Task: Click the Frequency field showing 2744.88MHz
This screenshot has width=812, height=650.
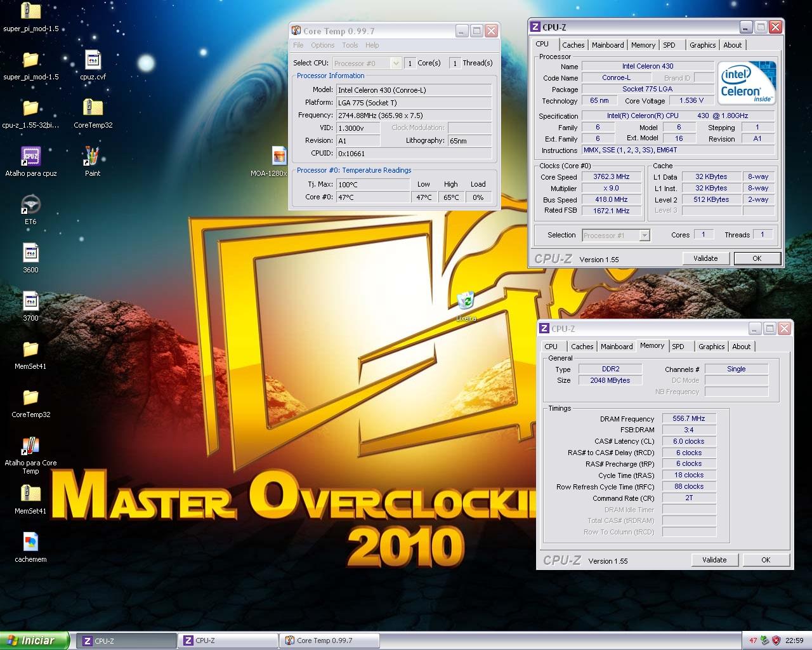Action: [414, 116]
